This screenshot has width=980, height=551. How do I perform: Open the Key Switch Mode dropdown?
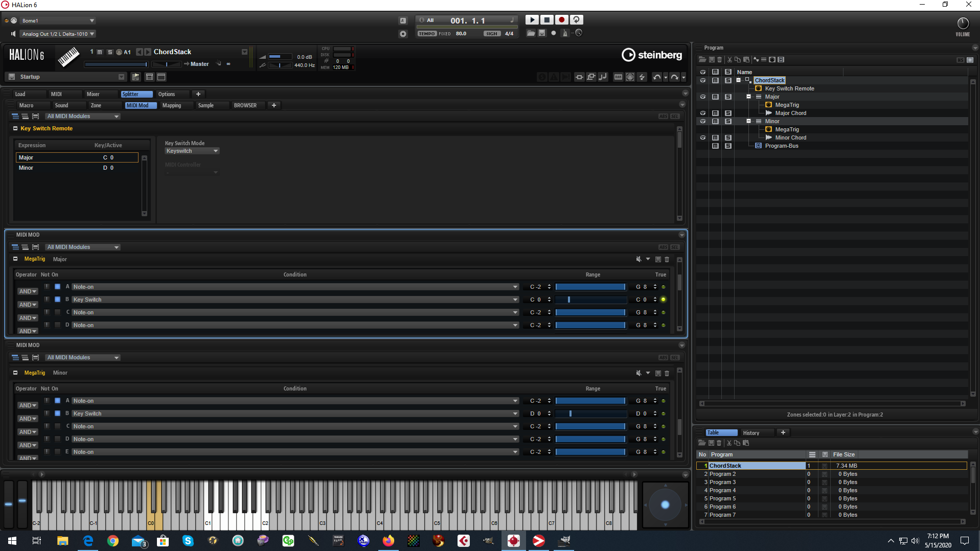click(192, 151)
